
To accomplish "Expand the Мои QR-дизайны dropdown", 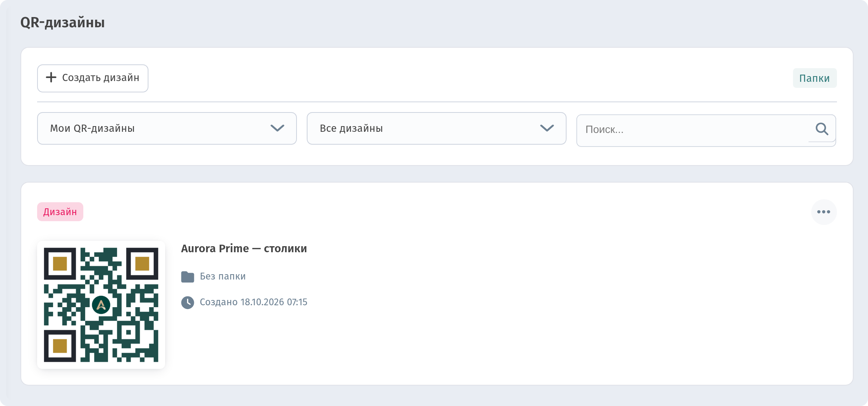I will click(x=167, y=128).
